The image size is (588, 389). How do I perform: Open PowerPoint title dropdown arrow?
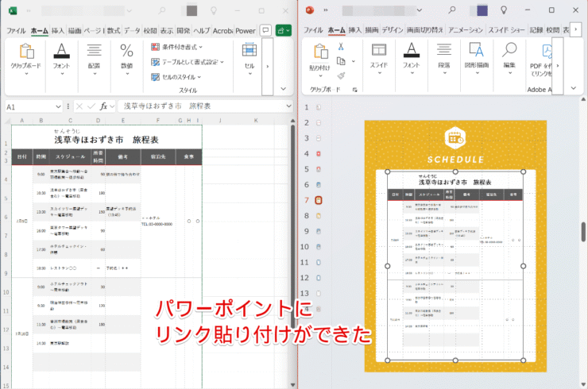pos(420,10)
